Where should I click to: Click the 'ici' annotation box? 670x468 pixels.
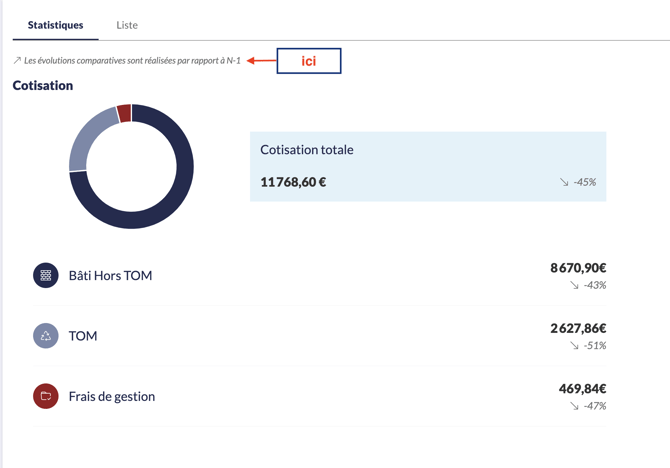(309, 61)
